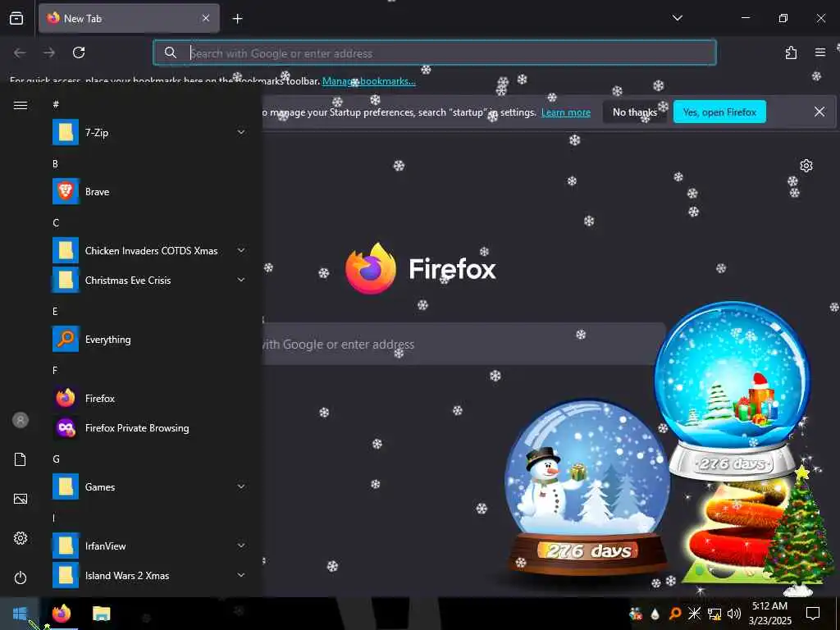Screen dimensions: 840x630
Task: Open the Brave browser from Start menu
Action: point(149,192)
